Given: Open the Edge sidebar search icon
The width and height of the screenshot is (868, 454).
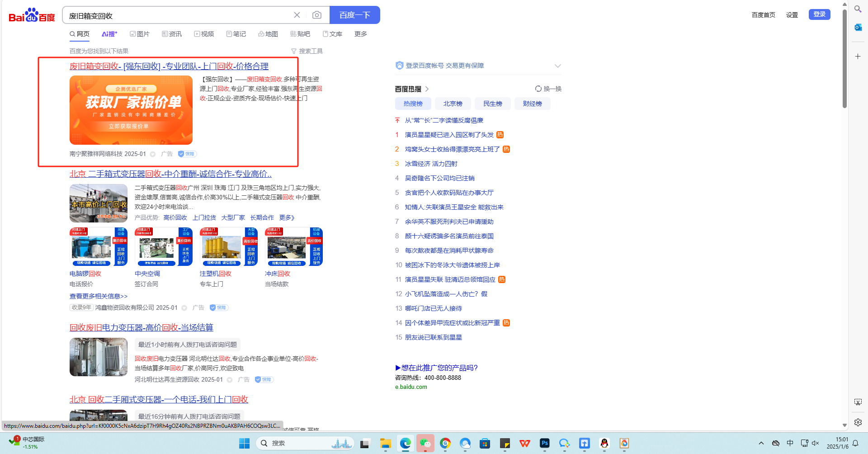Looking at the screenshot, I should (858, 9).
